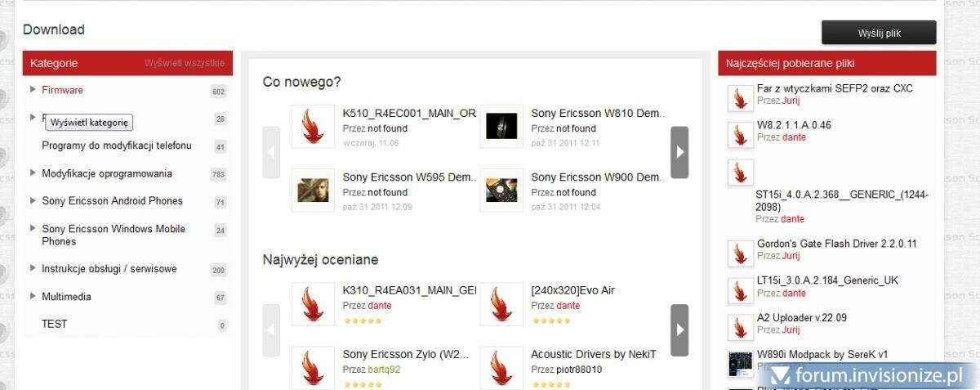Open Programy do modyfikacji telefonu category
980x390 pixels.
point(117,146)
